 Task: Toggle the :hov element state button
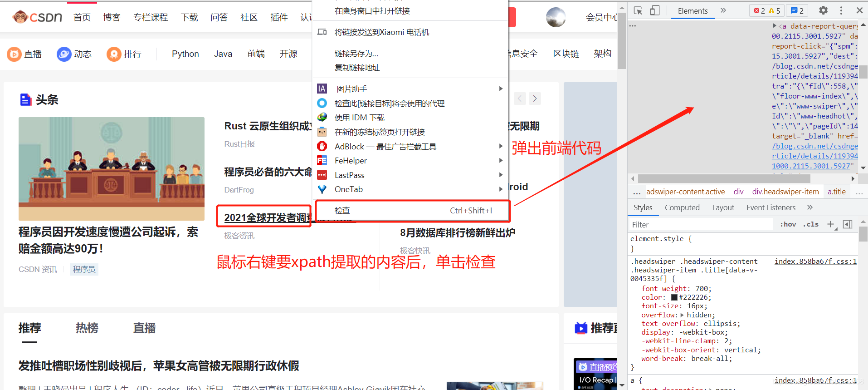coord(788,224)
